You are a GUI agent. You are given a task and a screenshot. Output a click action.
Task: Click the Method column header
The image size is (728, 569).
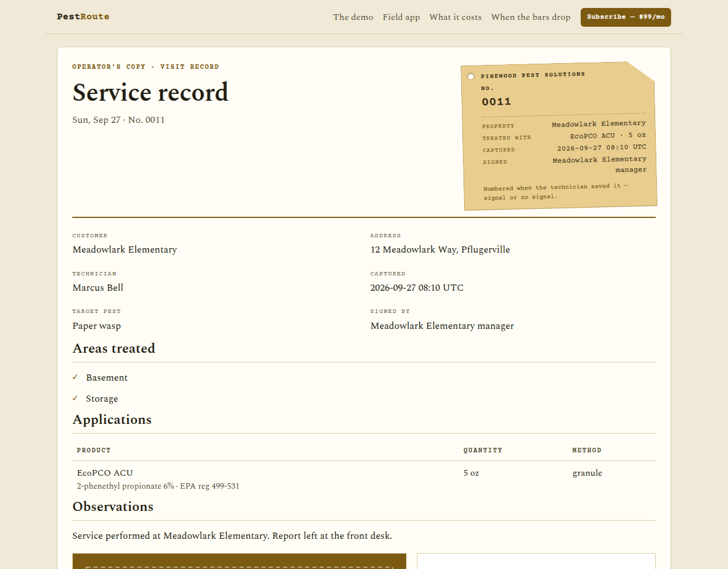(587, 450)
